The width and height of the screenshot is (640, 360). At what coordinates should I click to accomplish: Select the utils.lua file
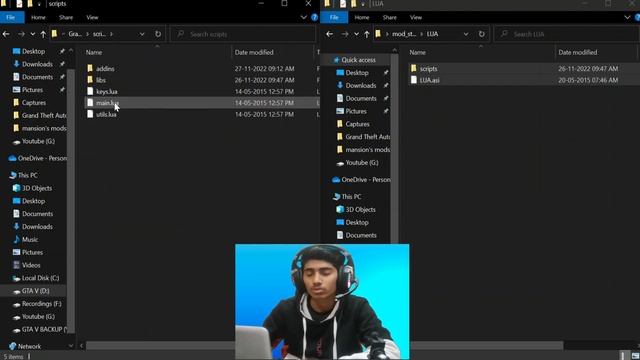click(106, 114)
